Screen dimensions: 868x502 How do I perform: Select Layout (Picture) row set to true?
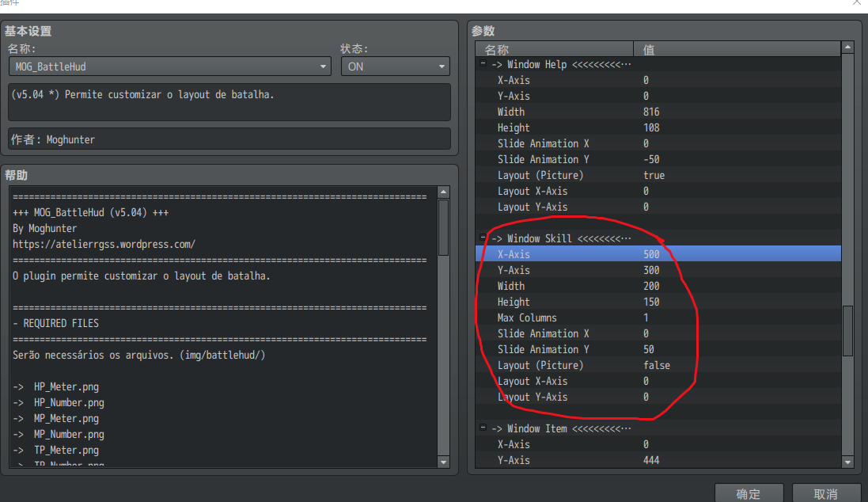[658, 175]
